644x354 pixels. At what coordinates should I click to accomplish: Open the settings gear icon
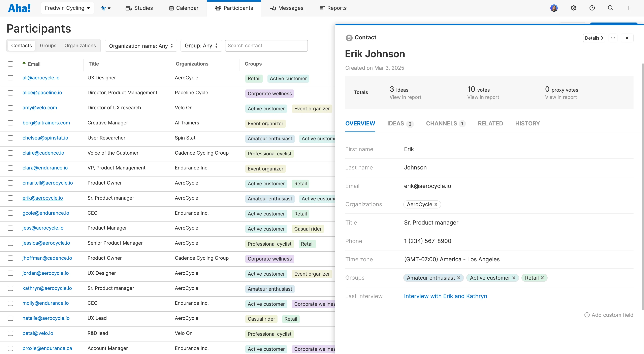pyautogui.click(x=573, y=8)
